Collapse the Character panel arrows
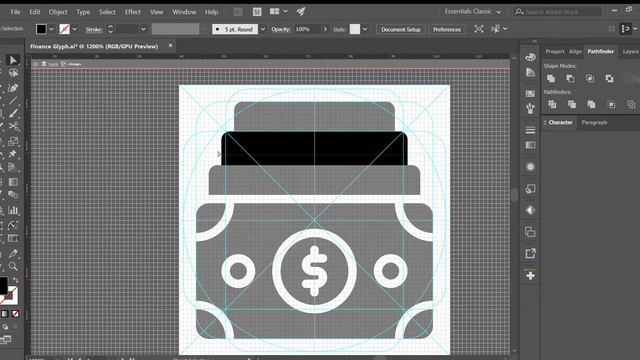The height and width of the screenshot is (360, 640). (544, 122)
